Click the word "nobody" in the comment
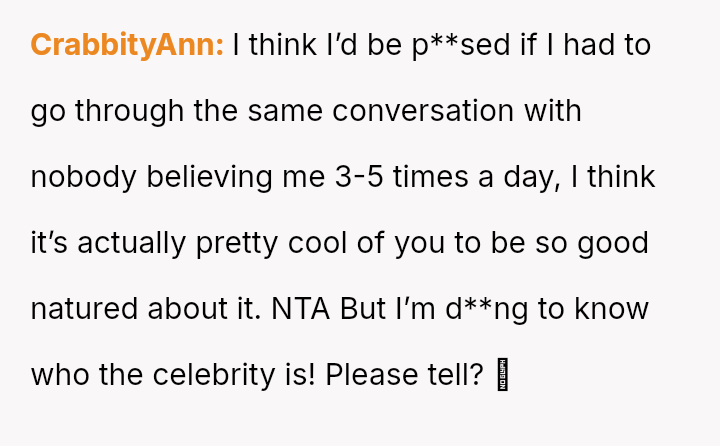This screenshot has width=720, height=446. (83, 177)
